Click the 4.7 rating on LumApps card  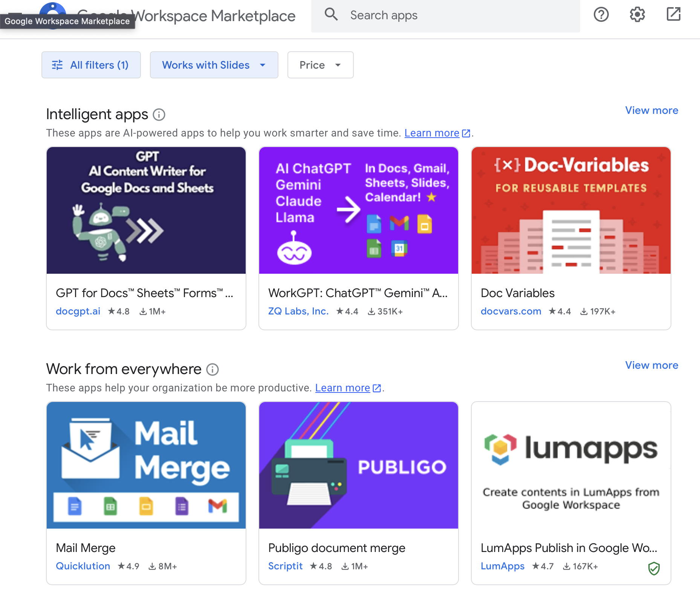[543, 566]
